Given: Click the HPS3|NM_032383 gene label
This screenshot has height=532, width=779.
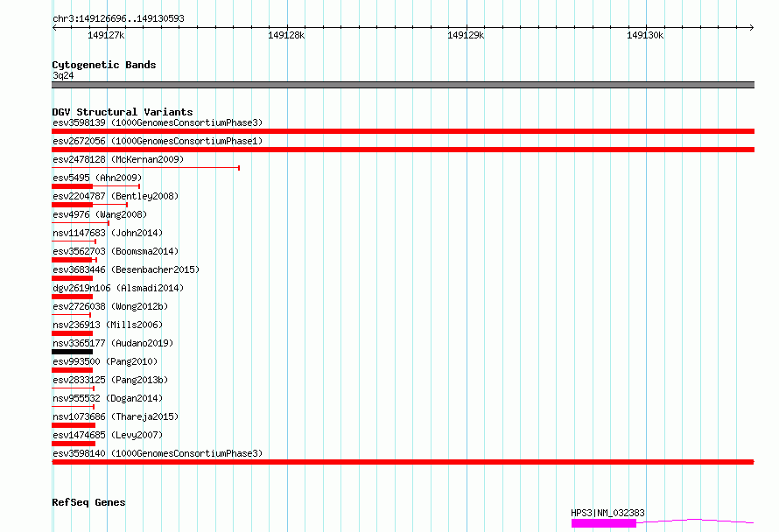Looking at the screenshot, I should click(607, 513).
